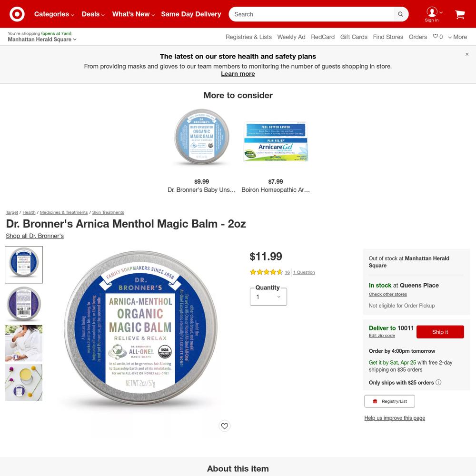The height and width of the screenshot is (476, 476).
Task: Click the five-star rating graphic
Action: tap(266, 272)
